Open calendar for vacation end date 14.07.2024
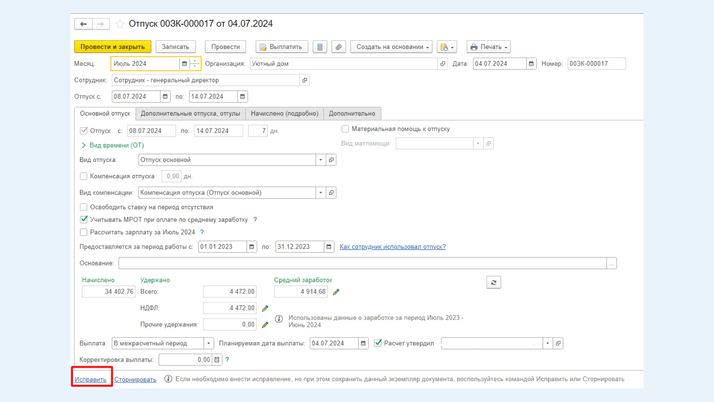Viewport: 714px width, 402px height. [242, 97]
